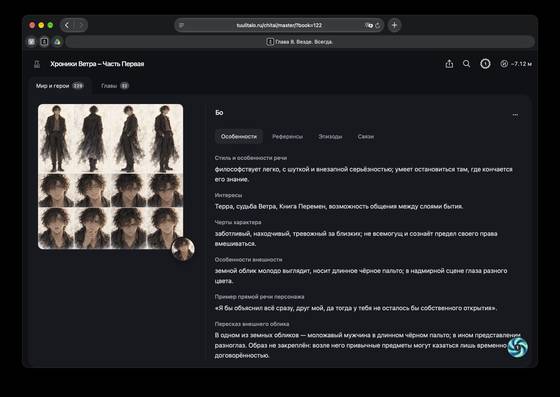Click the speech style text starting 'философствует легко'

click(364, 174)
